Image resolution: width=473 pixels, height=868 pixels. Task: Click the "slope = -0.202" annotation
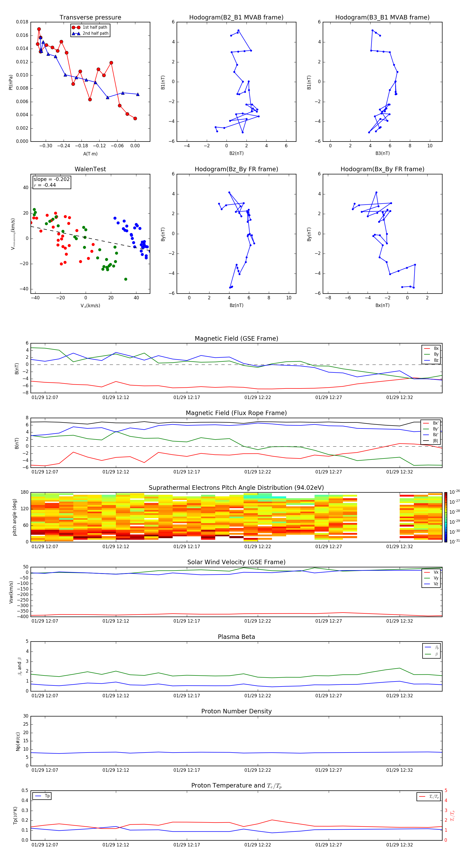(52, 179)
